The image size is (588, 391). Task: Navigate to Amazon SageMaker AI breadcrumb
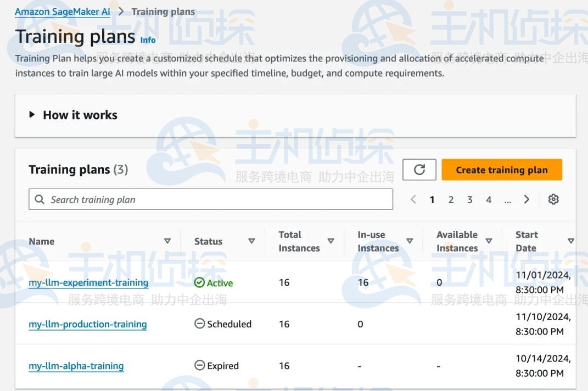click(x=63, y=12)
